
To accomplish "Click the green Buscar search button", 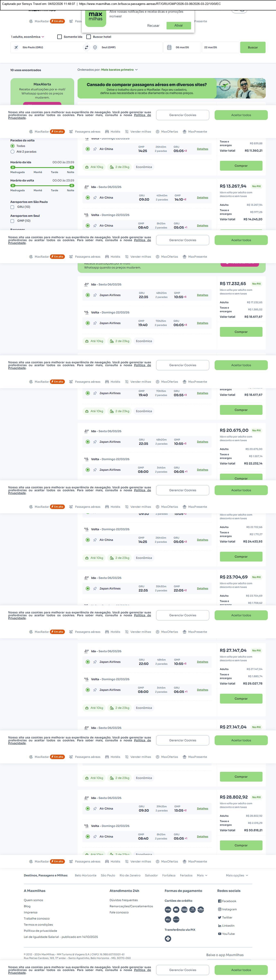I will pyautogui.click(x=253, y=48).
